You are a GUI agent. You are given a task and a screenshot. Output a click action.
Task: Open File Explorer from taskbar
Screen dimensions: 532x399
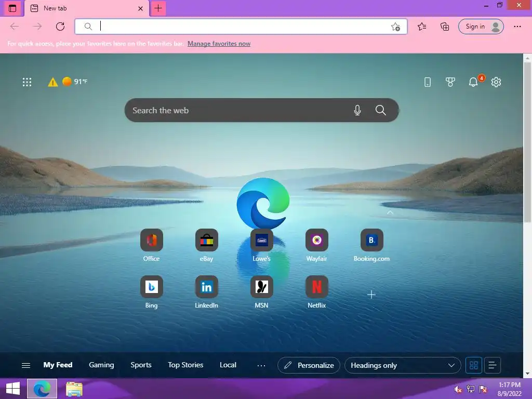(x=74, y=389)
